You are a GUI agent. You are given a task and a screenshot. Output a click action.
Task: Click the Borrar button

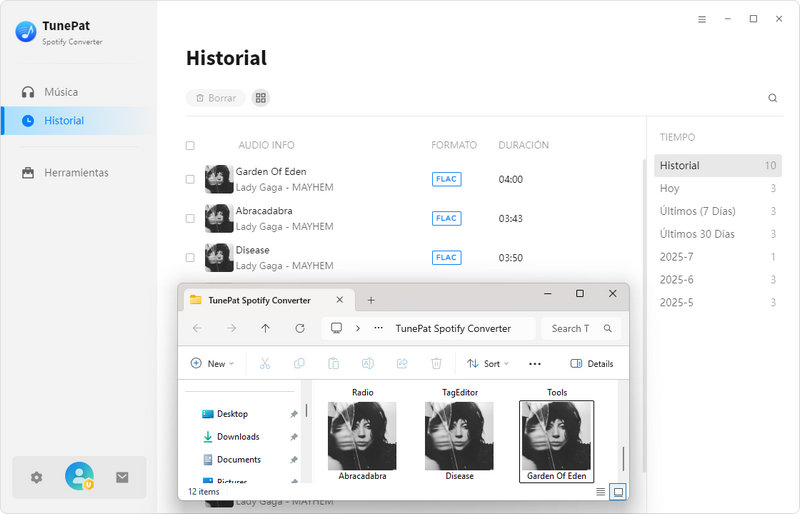point(216,98)
